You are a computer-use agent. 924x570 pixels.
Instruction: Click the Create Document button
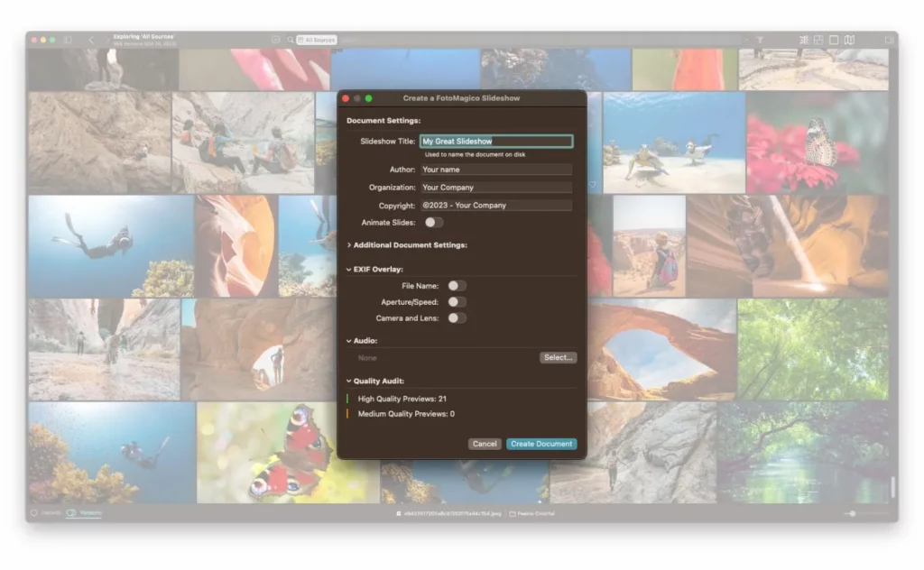[541, 444]
